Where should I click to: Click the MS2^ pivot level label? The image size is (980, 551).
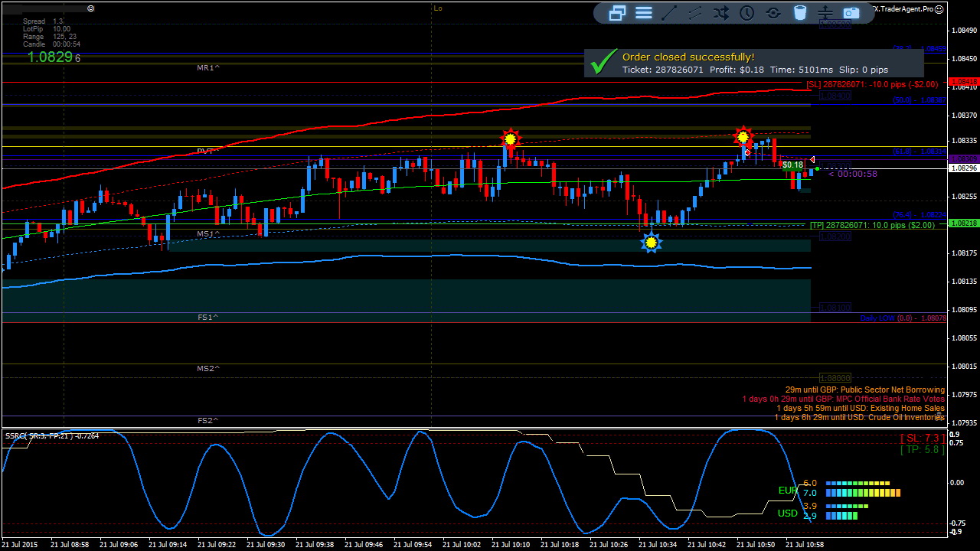pyautogui.click(x=208, y=369)
